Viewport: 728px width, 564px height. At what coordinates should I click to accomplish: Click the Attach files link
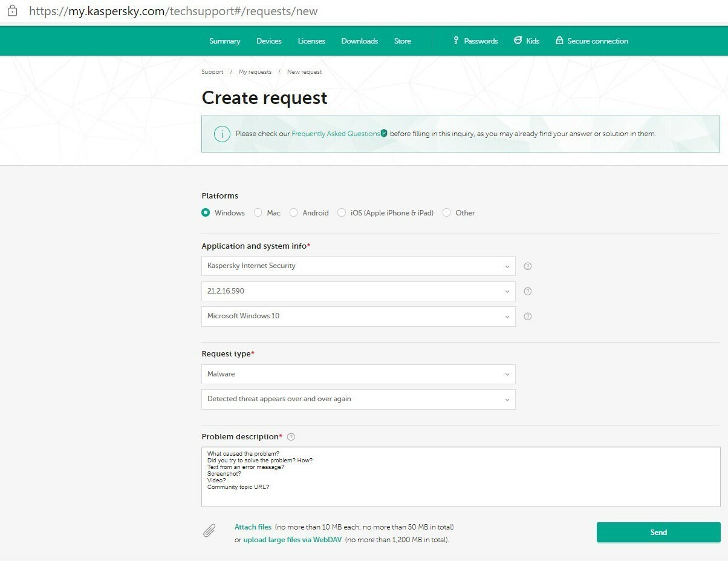253,527
